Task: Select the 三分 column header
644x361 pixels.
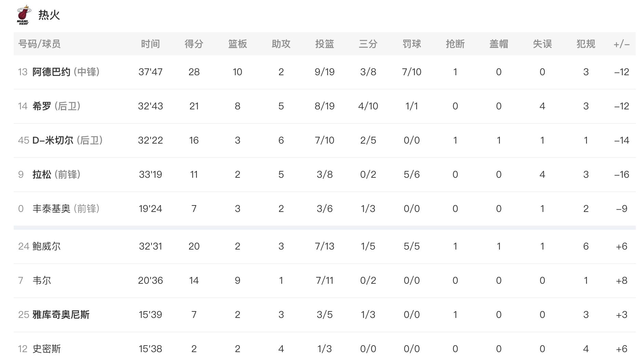Action: pos(368,44)
